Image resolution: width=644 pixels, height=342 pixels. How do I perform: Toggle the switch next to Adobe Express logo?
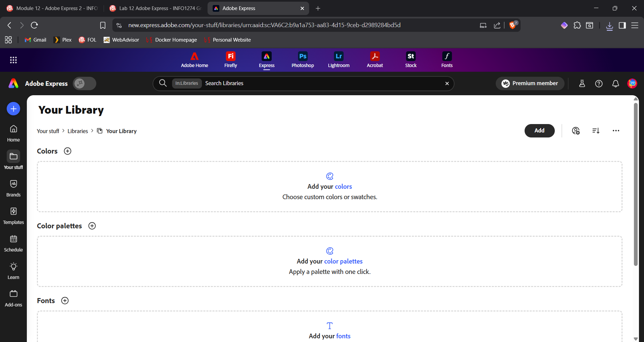85,83
